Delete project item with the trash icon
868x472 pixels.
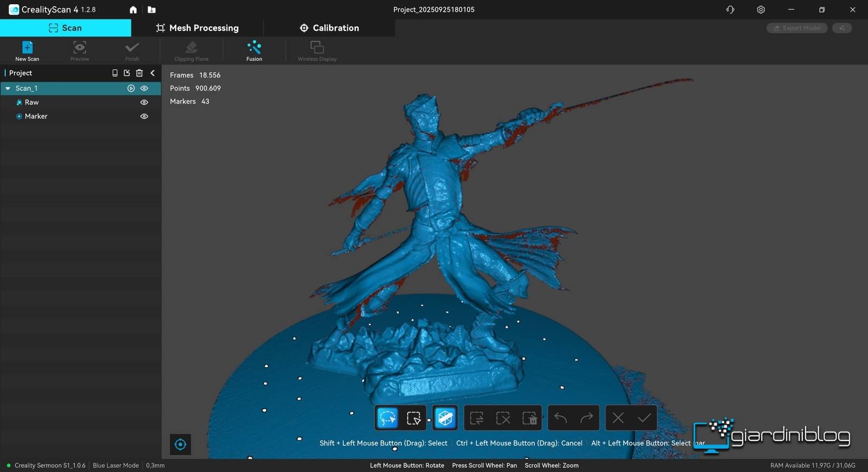(x=139, y=73)
